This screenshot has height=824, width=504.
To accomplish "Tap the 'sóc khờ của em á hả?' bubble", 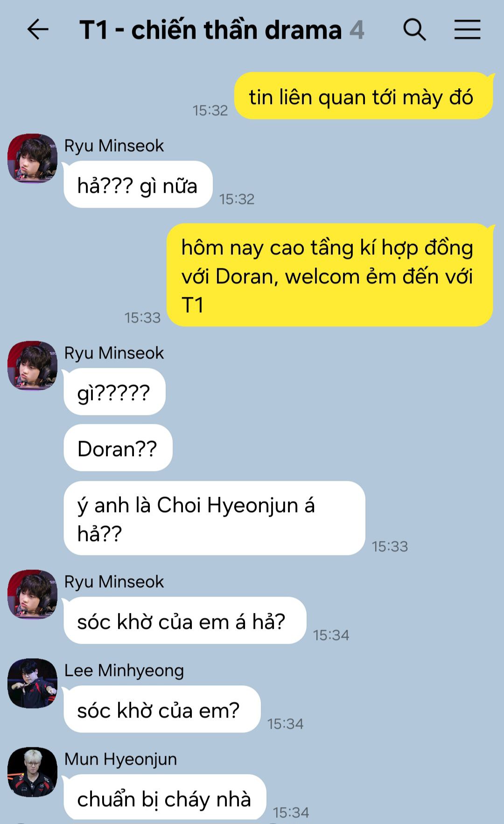I will pos(185,620).
